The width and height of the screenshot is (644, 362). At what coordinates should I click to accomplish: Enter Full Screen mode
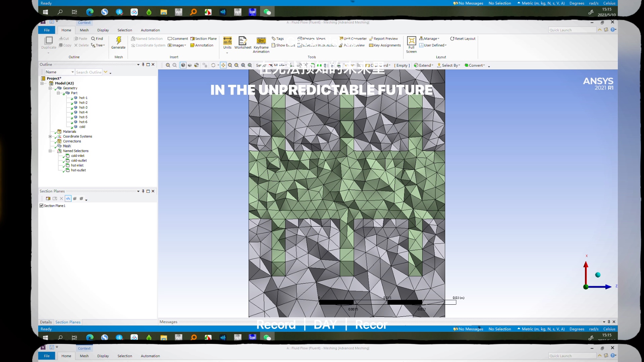411,41
